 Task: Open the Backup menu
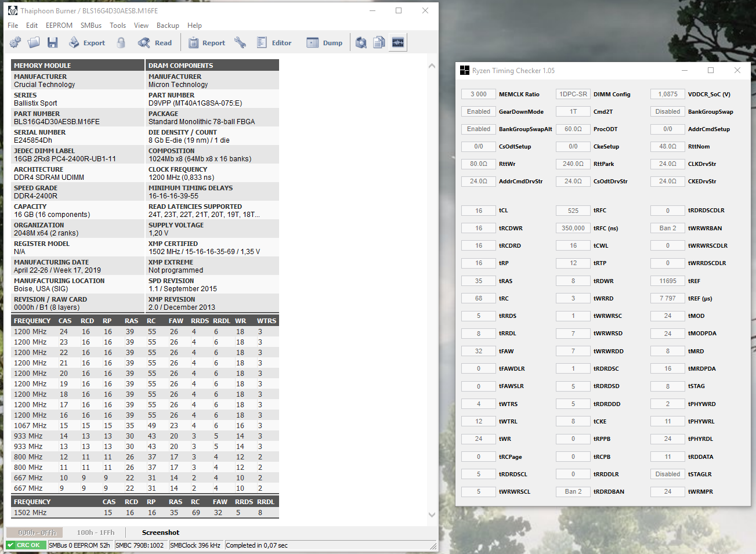click(x=168, y=26)
